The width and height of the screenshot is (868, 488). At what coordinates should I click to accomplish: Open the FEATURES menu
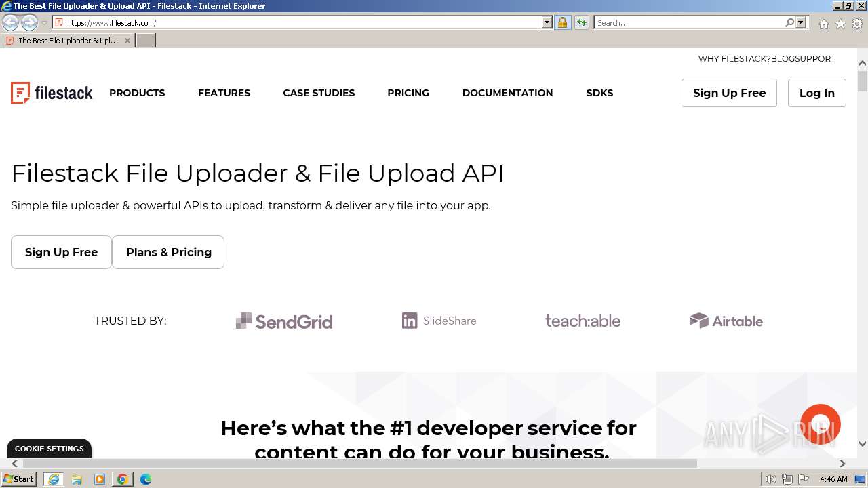coord(224,93)
